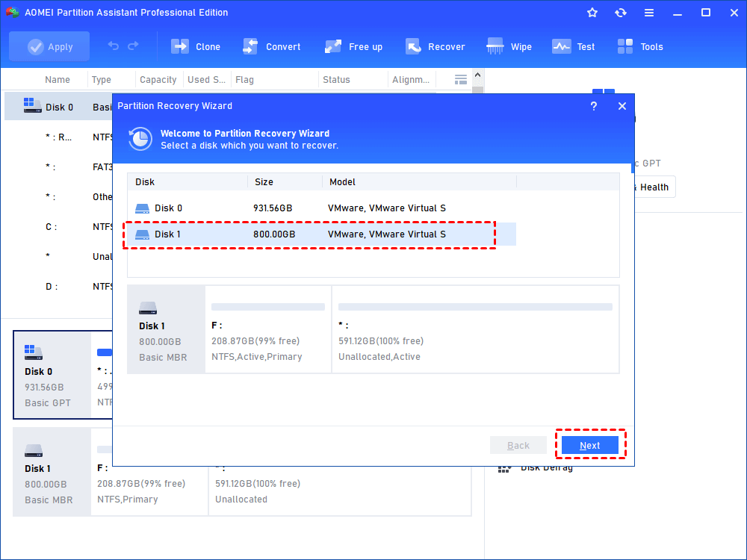This screenshot has height=560, width=747.
Task: Open the Wipe tool
Action: click(509, 46)
